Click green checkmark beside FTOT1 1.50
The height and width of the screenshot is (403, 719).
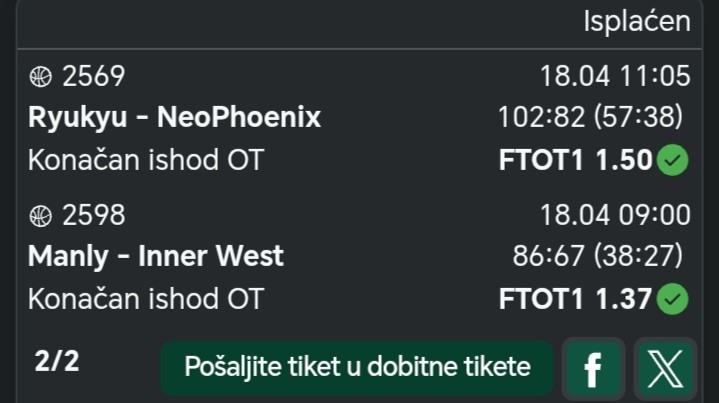674,160
